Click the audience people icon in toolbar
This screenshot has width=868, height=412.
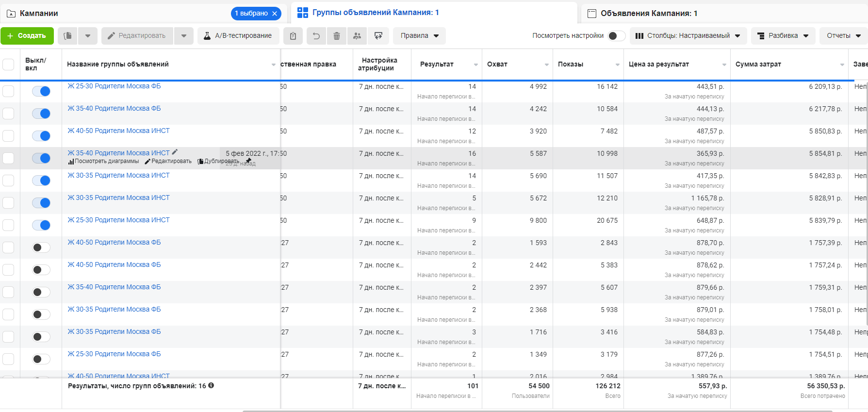coord(357,36)
